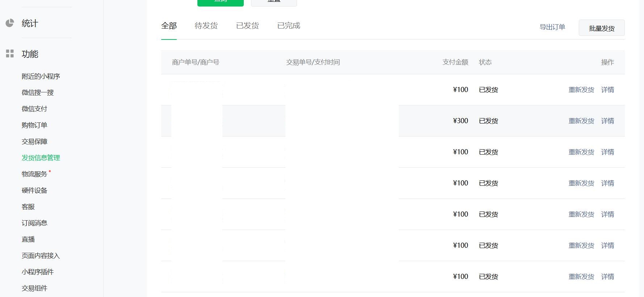The image size is (644, 297).
Task: View the 已完成 orders tab
Action: click(289, 26)
